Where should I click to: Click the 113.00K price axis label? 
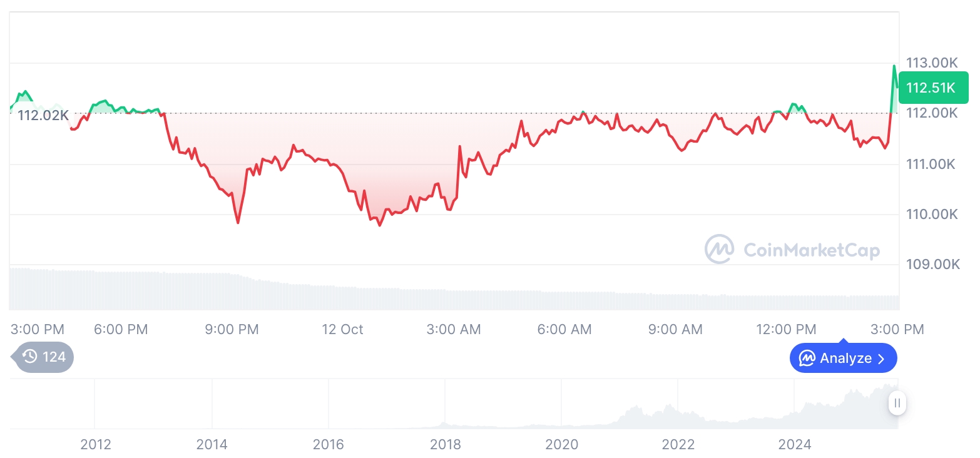tap(932, 63)
